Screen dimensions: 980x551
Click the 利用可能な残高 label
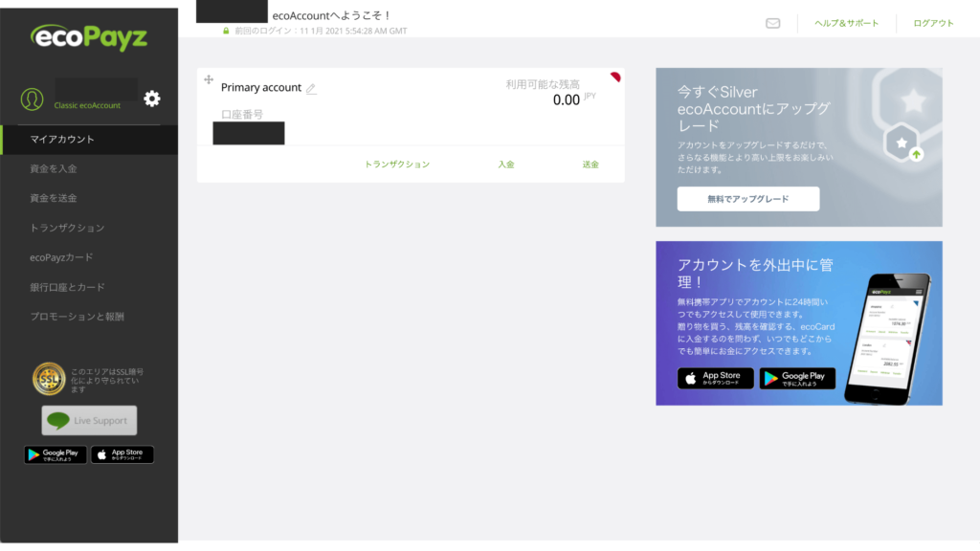coord(543,84)
